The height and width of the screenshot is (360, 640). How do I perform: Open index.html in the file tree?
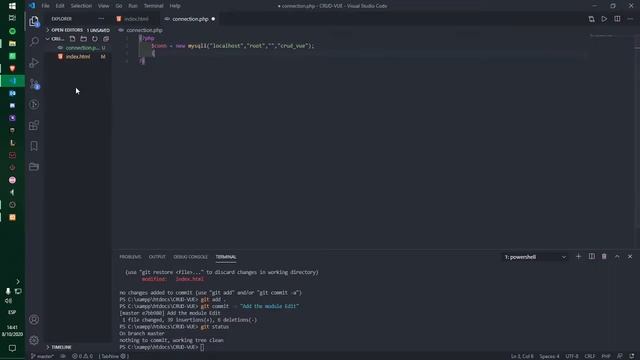[78, 57]
